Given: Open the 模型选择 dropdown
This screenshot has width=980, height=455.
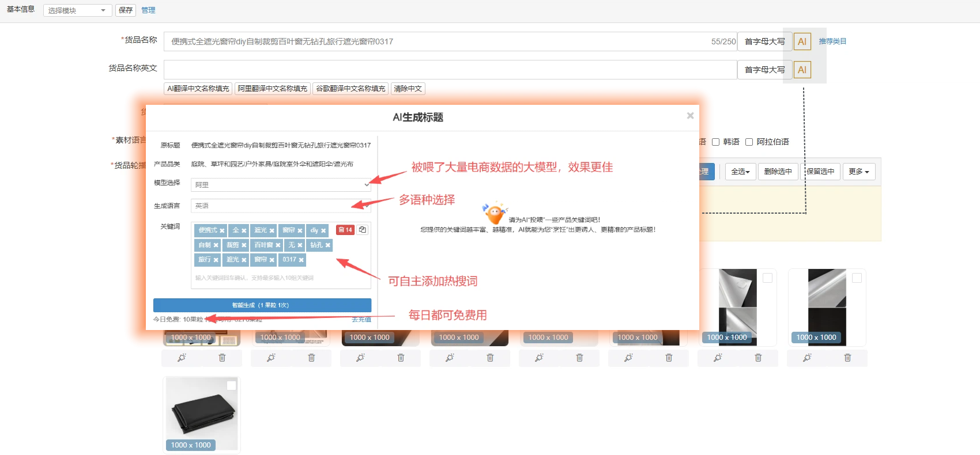Looking at the screenshot, I should [281, 185].
